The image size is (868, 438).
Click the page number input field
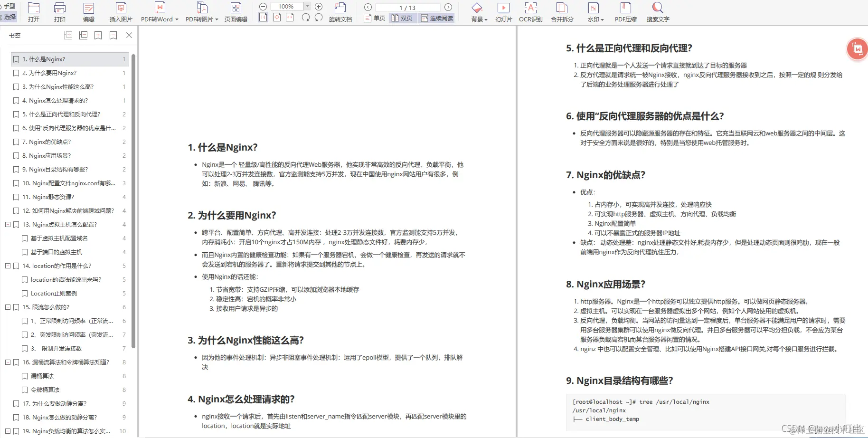pyautogui.click(x=407, y=7)
